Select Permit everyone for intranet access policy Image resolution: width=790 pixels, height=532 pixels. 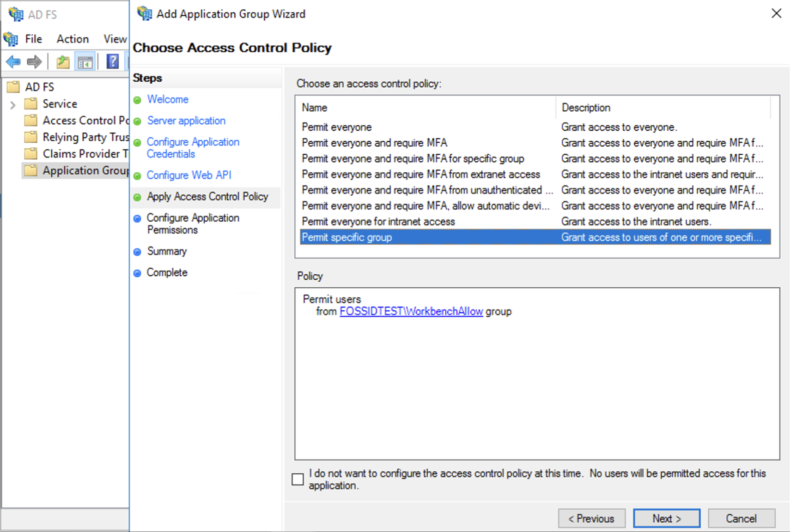535,221
